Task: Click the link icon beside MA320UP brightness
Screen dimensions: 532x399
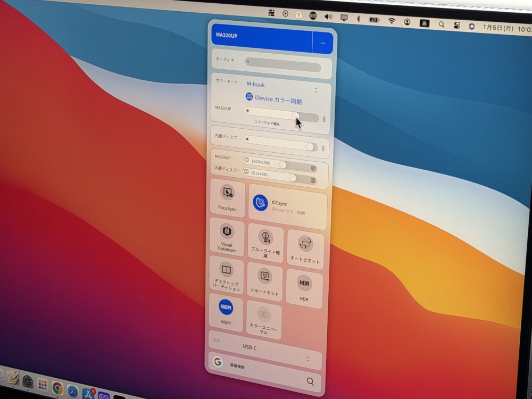Action: [324, 119]
